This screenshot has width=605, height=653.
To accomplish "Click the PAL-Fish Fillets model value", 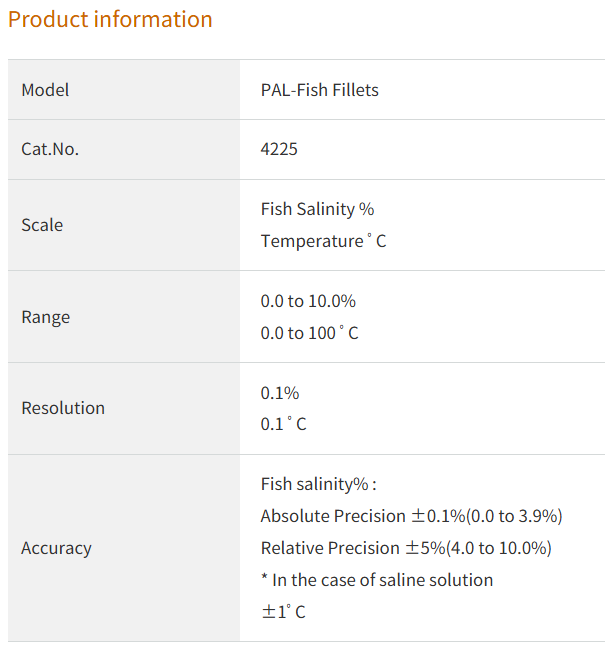I will [319, 90].
